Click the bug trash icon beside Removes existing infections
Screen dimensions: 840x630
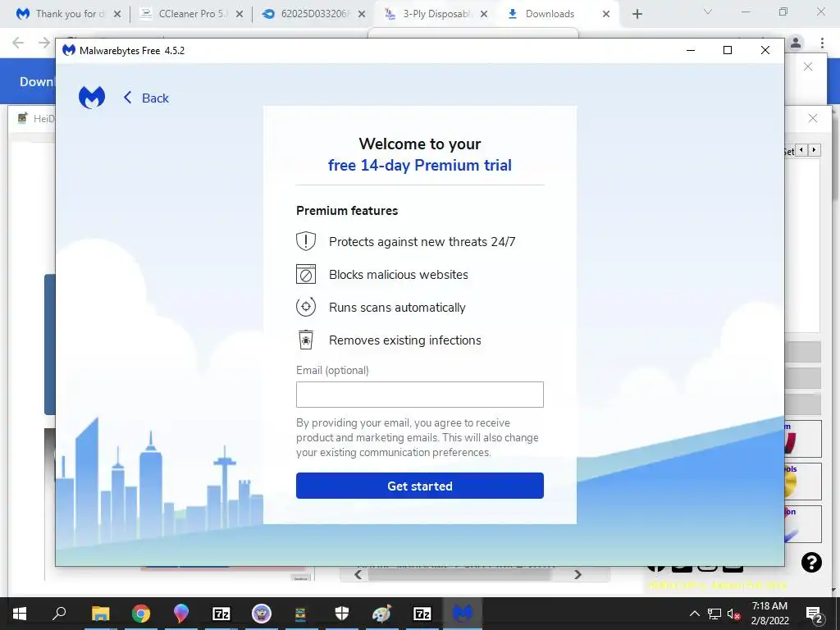[306, 340]
